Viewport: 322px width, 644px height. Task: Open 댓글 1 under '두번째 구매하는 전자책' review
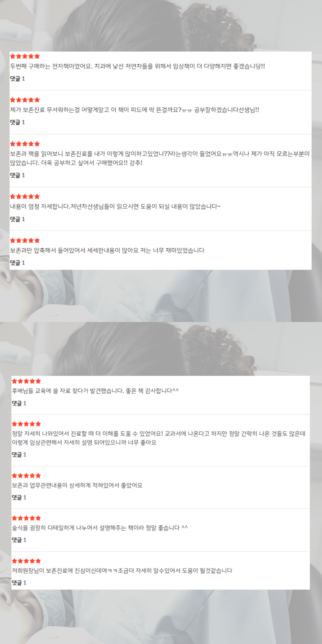click(x=18, y=79)
